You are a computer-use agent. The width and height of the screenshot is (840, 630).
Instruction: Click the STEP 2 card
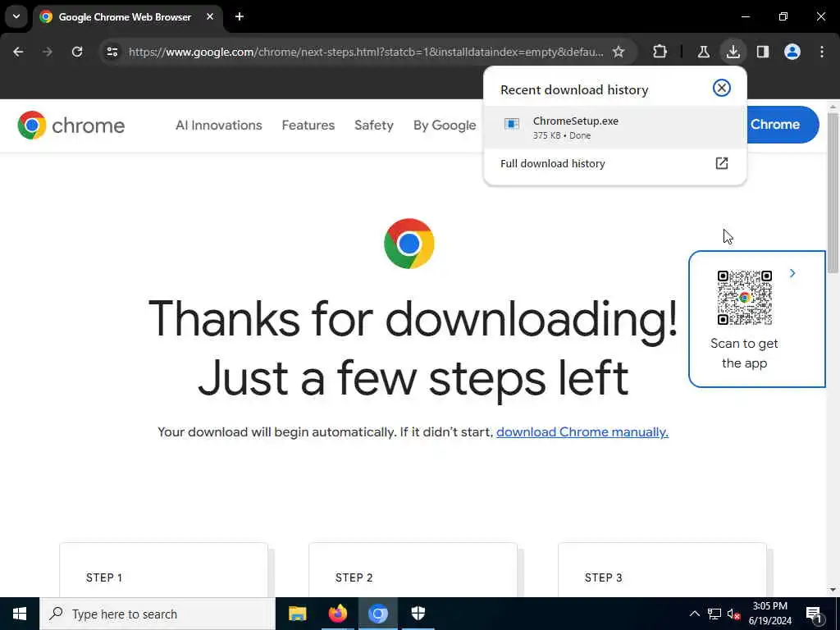tap(413, 570)
